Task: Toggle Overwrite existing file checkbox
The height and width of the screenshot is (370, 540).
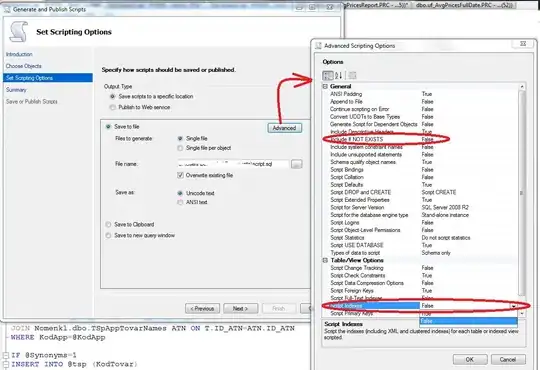Action: pyautogui.click(x=180, y=175)
